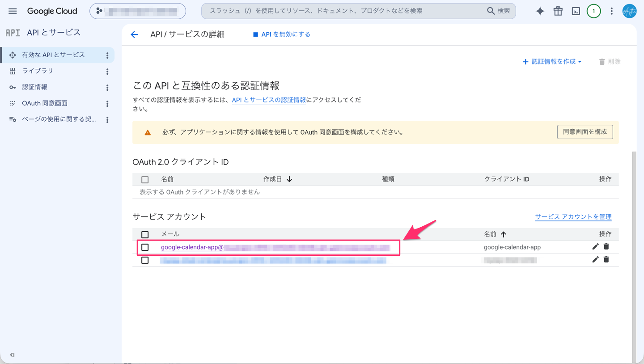
Task: Click the 種類 column header
Action: pyautogui.click(x=388, y=179)
